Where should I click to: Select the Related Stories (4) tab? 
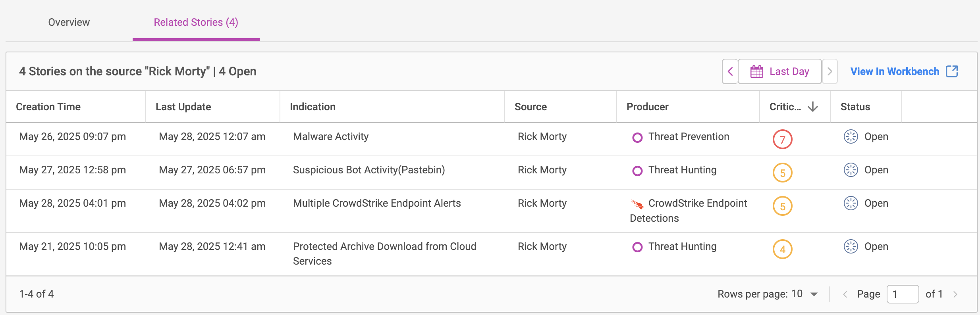(196, 22)
